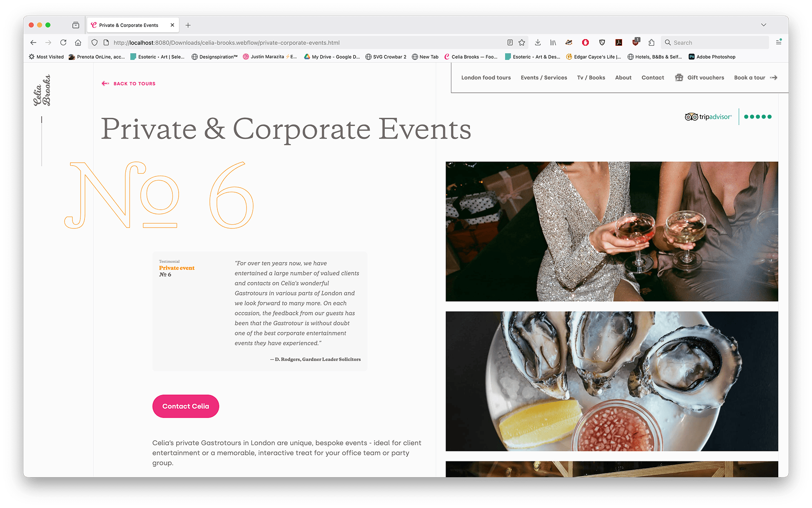
Task: Toggle reader view icon in address bar
Action: click(510, 42)
